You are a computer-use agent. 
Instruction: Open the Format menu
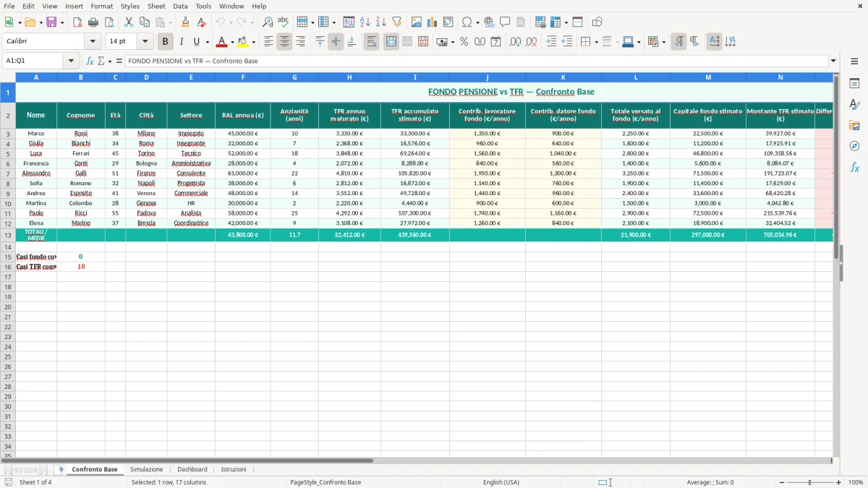pyautogui.click(x=102, y=6)
